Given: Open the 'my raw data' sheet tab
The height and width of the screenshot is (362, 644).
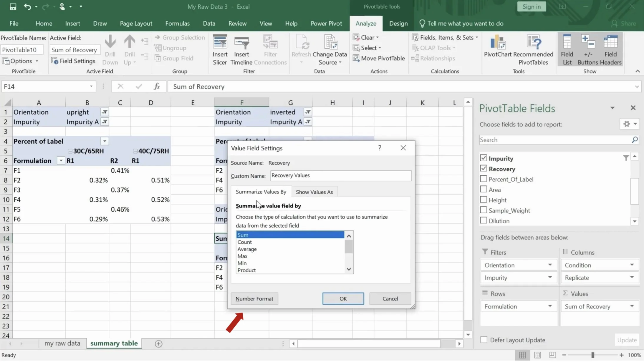Looking at the screenshot, I should [x=62, y=343].
